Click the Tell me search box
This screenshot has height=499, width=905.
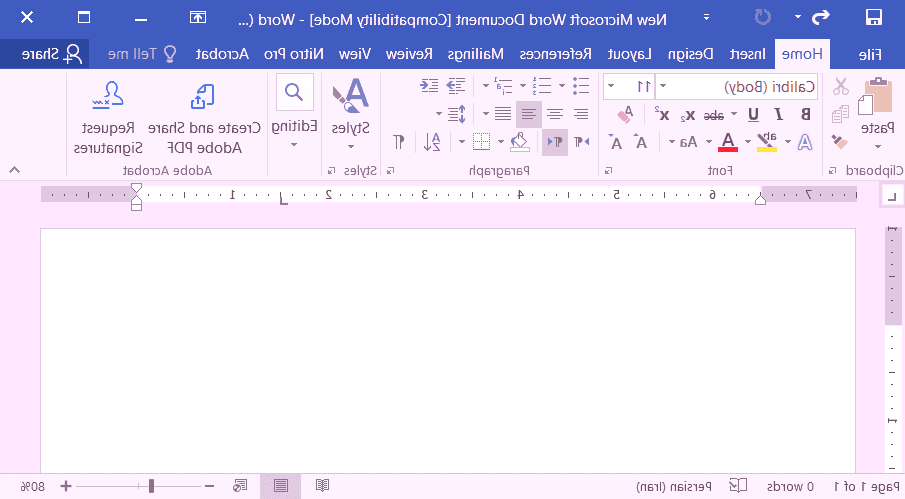coord(131,54)
